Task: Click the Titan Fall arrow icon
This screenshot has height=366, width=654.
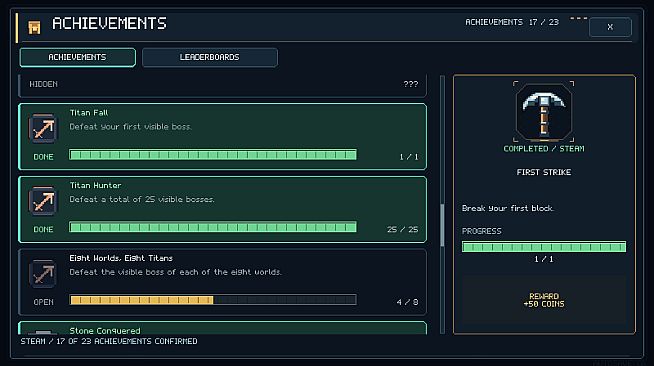Action: point(43,128)
